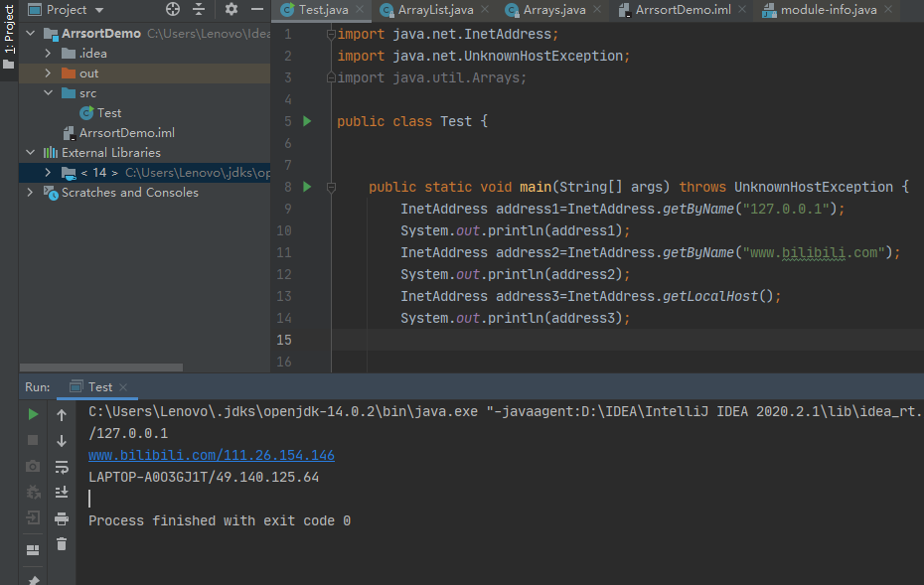
Task: Open the www.bilibili.com/111.26.154.146 link
Action: click(212, 455)
